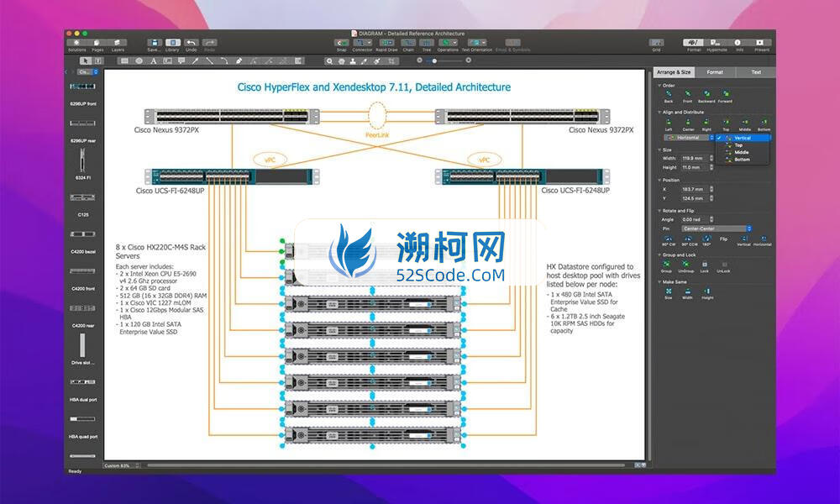The height and width of the screenshot is (504, 840).
Task: Flip Horizontal in Rotate and Flip
Action: click(763, 239)
